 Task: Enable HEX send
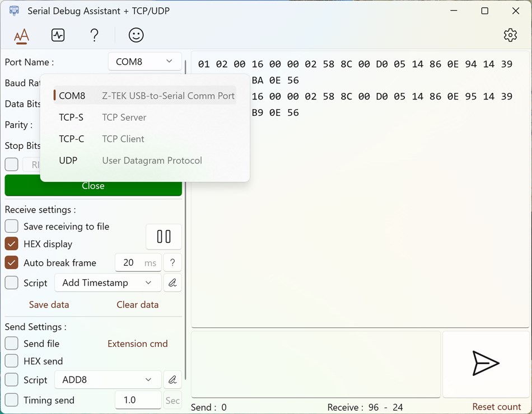point(11,361)
